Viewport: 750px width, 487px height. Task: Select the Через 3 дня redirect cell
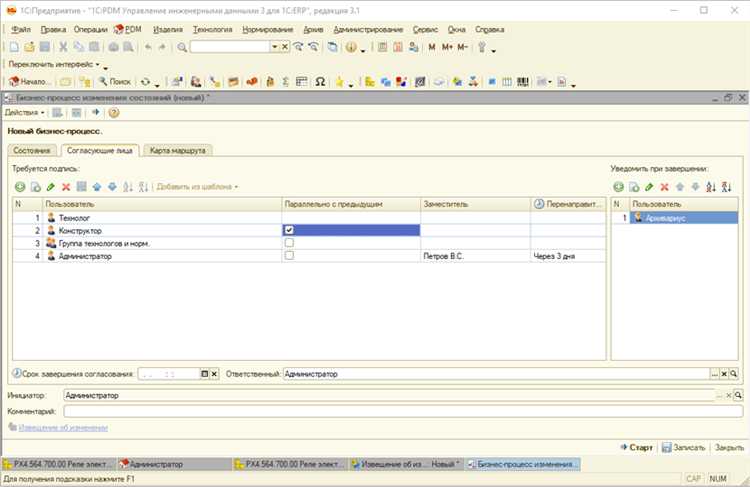point(568,256)
